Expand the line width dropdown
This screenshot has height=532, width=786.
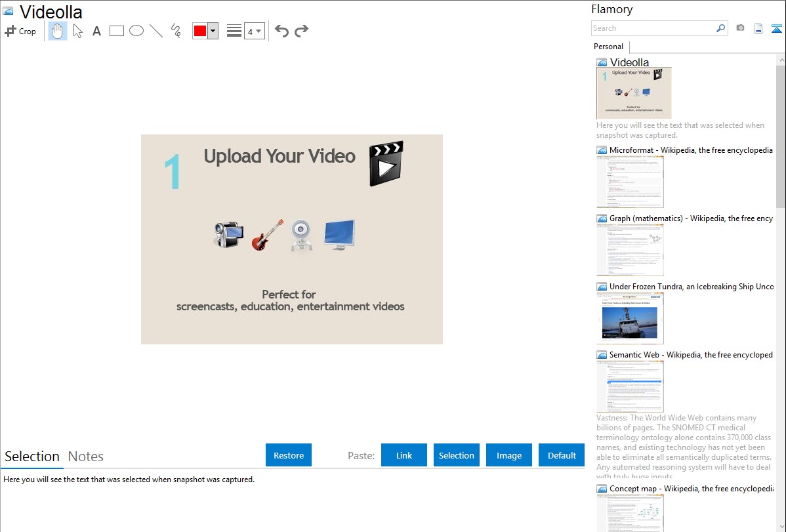coord(254,31)
